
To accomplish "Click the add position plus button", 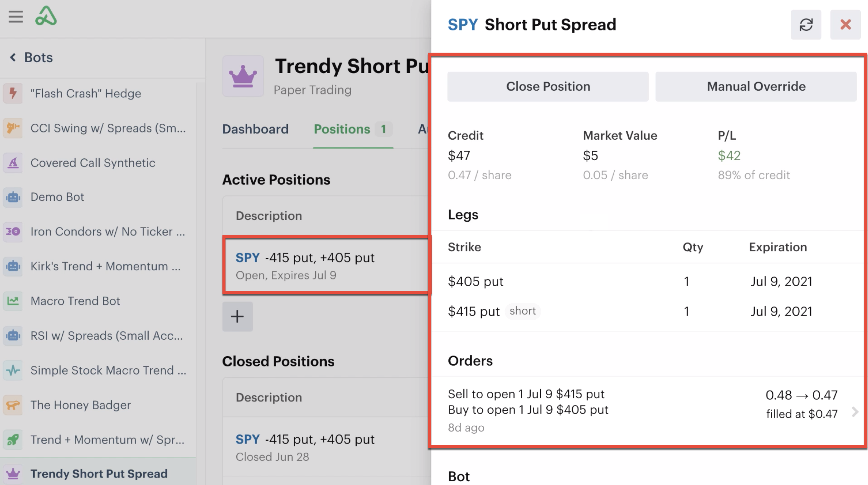I will coord(237,317).
